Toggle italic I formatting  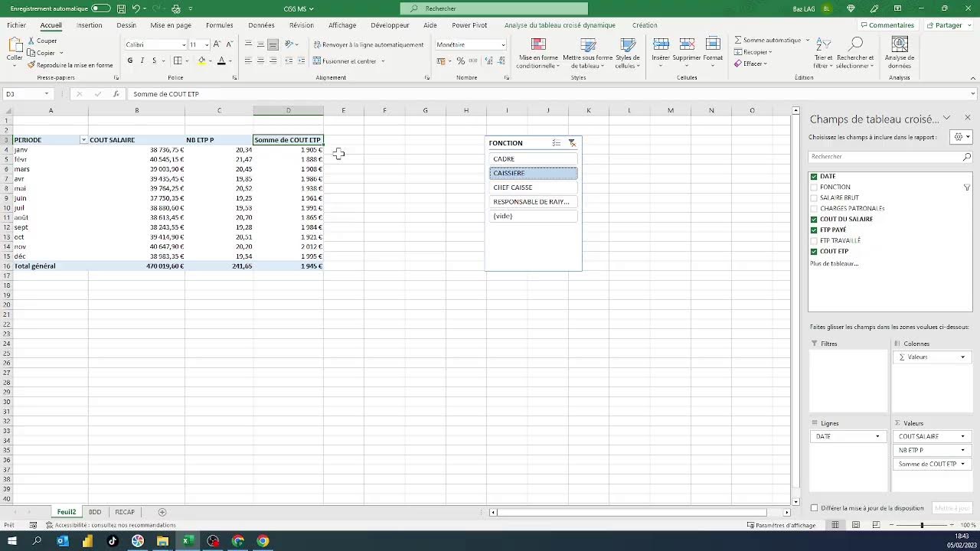[x=142, y=60]
